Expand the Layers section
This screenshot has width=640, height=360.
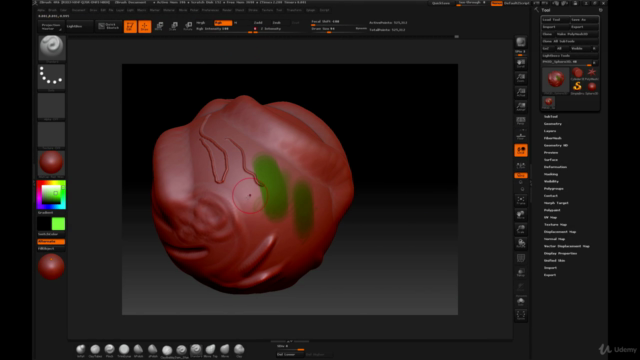(x=550, y=131)
